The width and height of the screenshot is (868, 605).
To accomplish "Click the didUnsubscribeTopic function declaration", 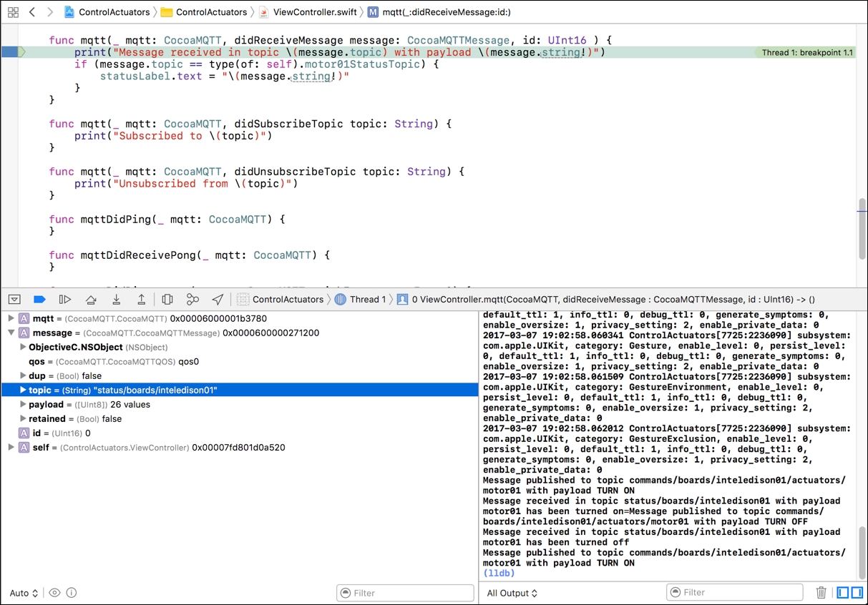I will (257, 172).
